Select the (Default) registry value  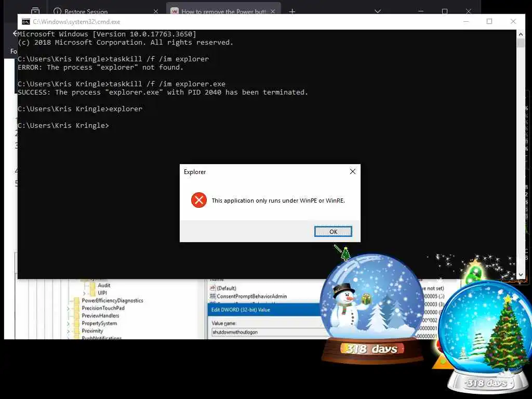coord(227,288)
